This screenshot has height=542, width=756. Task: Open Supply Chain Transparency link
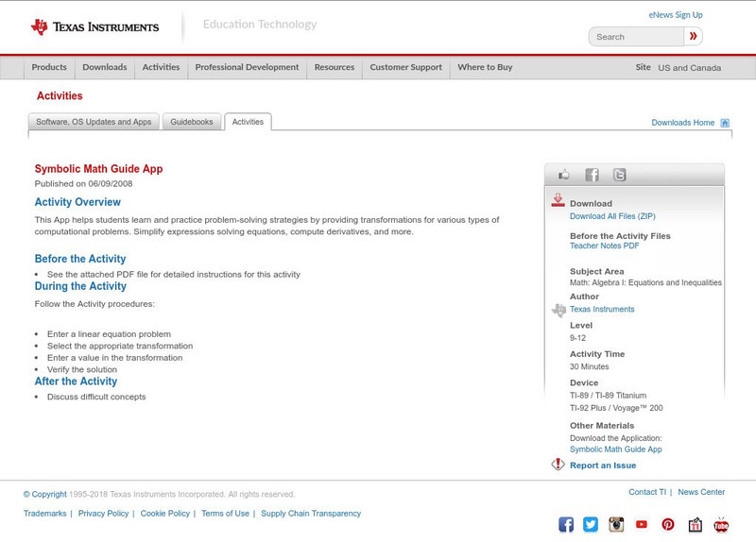(x=311, y=514)
